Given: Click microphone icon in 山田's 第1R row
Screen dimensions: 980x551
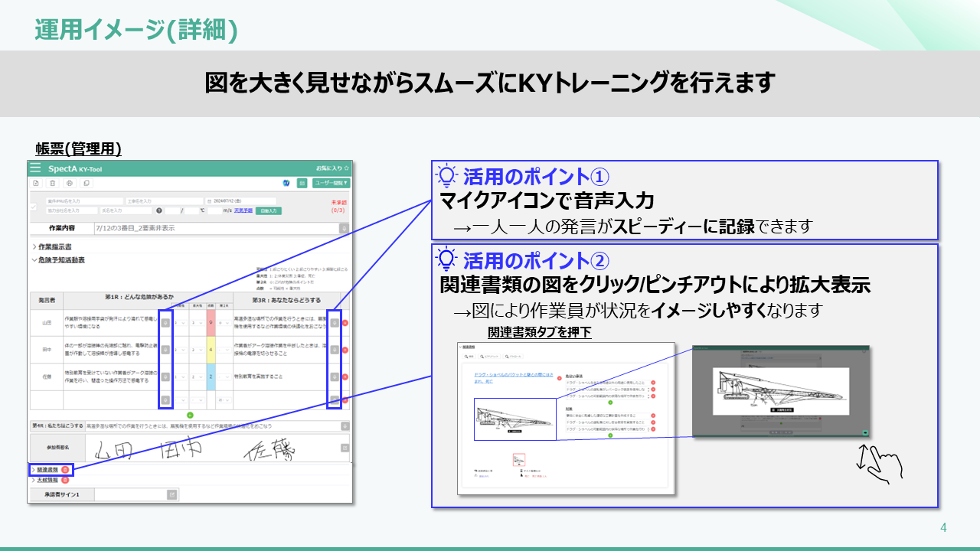Looking at the screenshot, I should pyautogui.click(x=165, y=323).
